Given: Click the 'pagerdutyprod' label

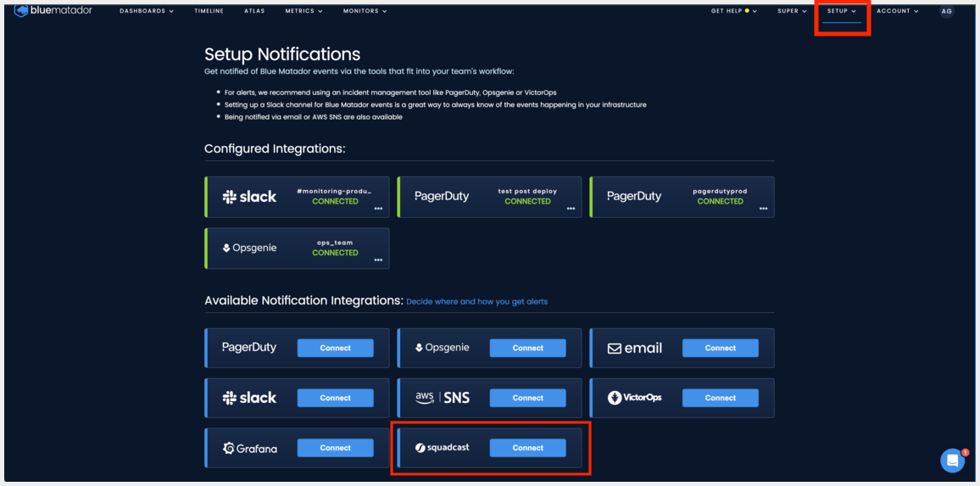Looking at the screenshot, I should click(720, 192).
